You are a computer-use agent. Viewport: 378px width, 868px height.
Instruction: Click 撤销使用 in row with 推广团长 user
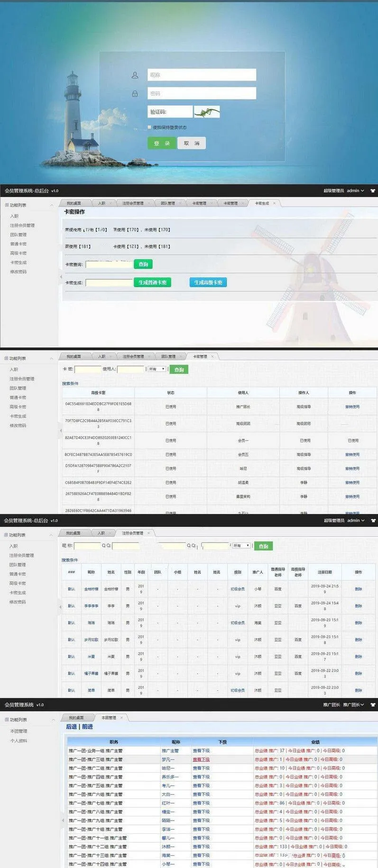[352, 407]
